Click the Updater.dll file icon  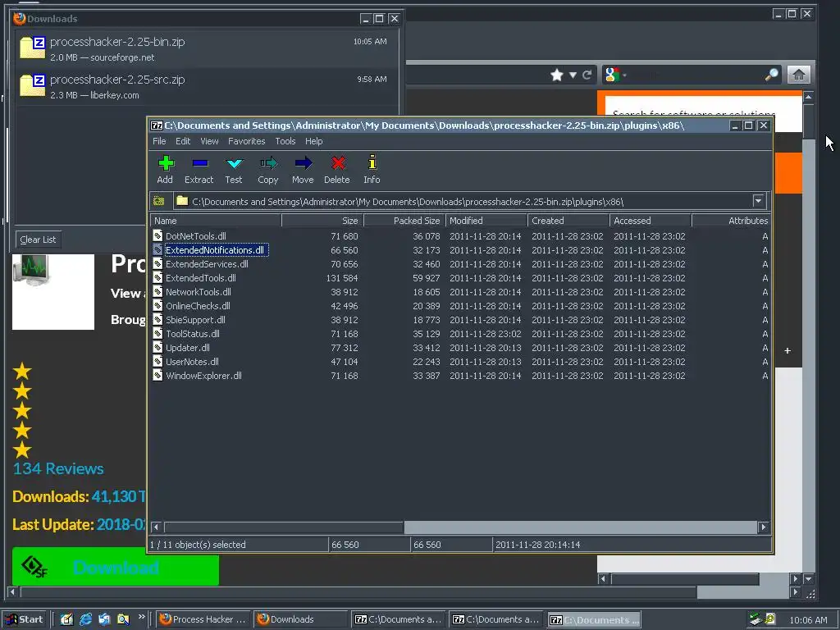click(157, 347)
